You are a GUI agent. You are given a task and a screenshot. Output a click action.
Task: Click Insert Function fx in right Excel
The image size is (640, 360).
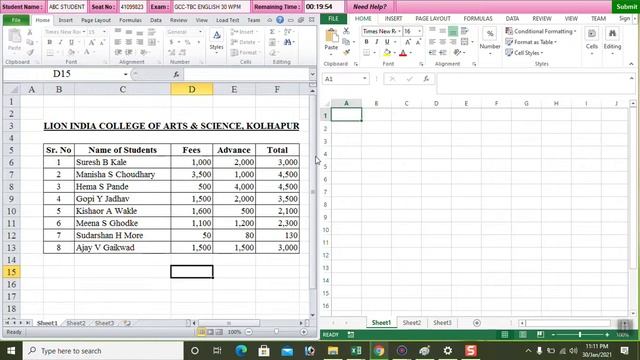[x=426, y=79]
